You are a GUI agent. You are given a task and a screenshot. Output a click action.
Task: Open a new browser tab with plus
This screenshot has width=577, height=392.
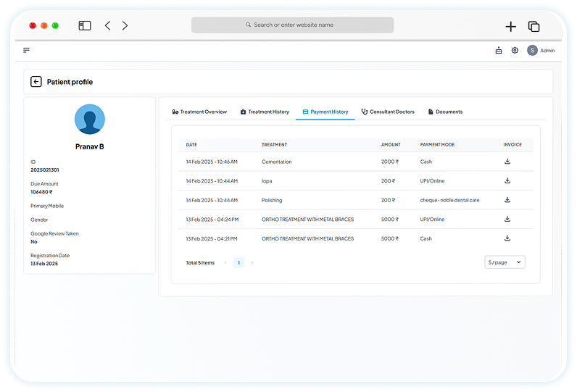pos(510,27)
